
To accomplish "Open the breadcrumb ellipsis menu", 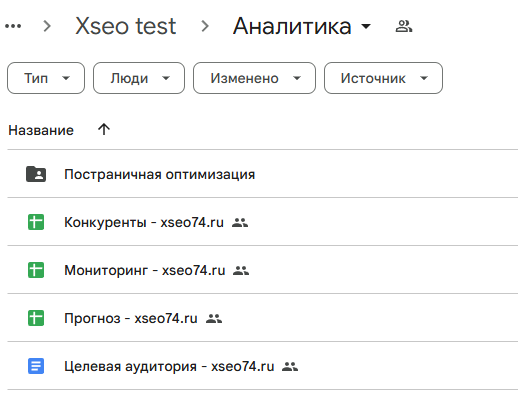I will [x=13, y=26].
